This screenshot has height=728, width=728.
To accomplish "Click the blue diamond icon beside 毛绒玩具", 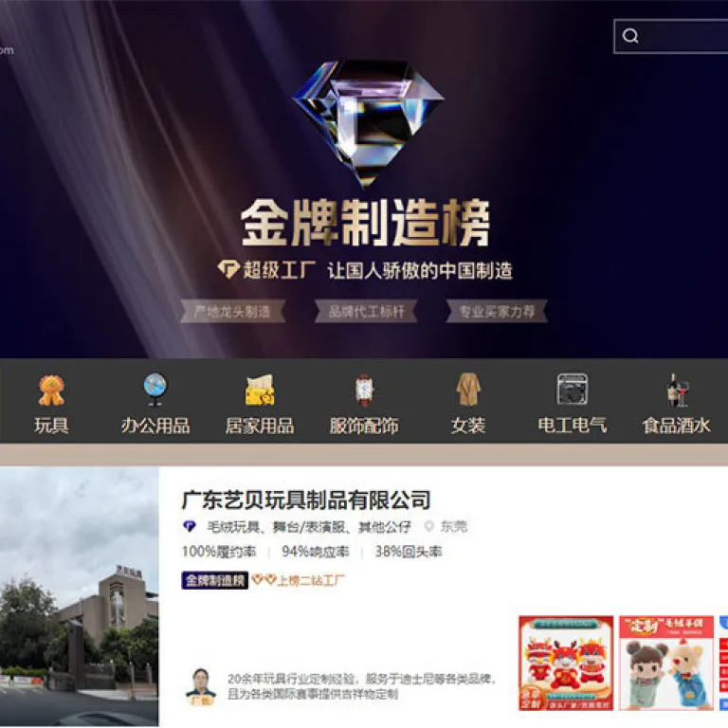I will [190, 526].
